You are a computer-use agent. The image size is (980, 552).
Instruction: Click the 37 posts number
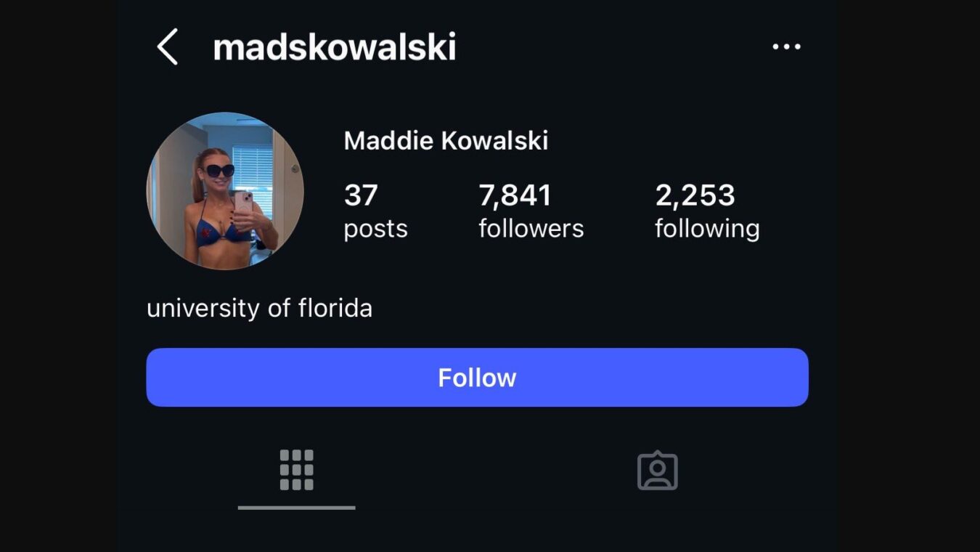pyautogui.click(x=361, y=195)
